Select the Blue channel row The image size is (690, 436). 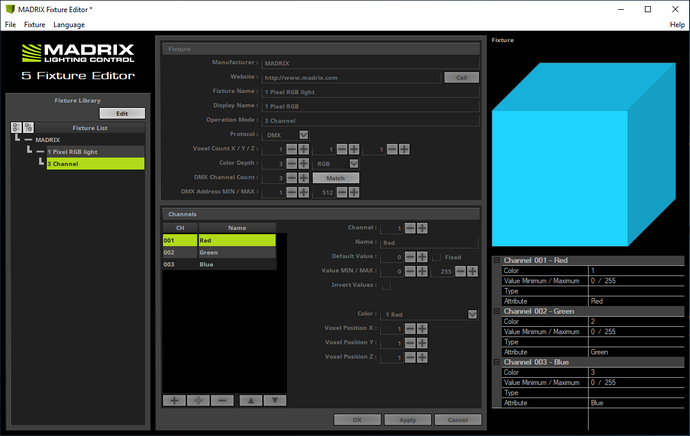pyautogui.click(x=219, y=264)
